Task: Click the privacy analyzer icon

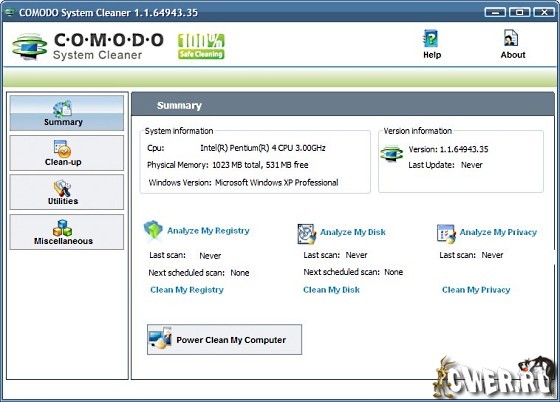Action: (446, 234)
